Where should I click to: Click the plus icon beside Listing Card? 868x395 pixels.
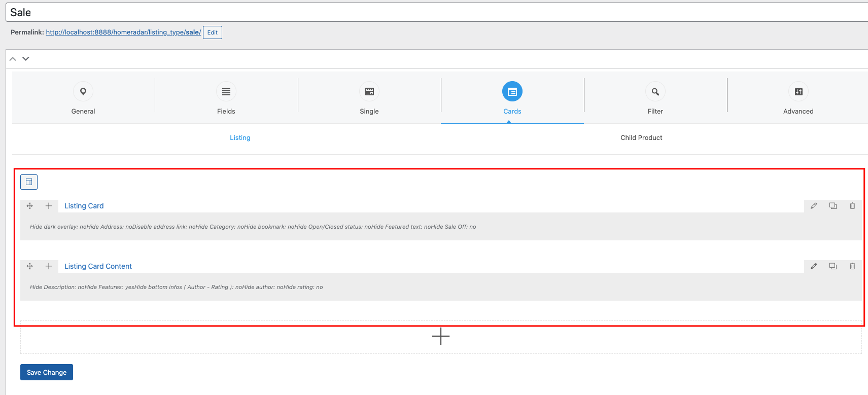(49, 206)
